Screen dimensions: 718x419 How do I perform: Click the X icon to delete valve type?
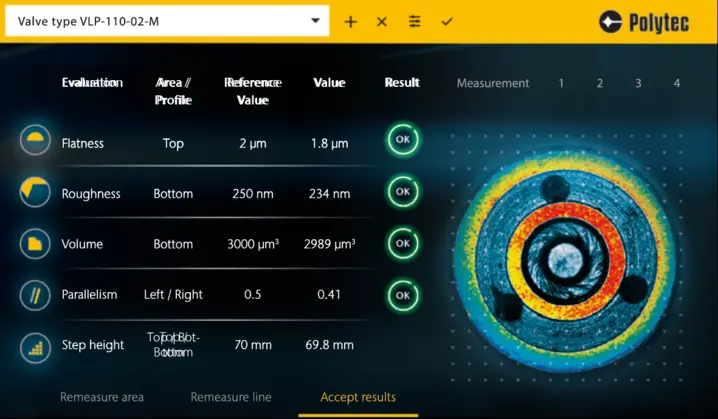coord(381,22)
